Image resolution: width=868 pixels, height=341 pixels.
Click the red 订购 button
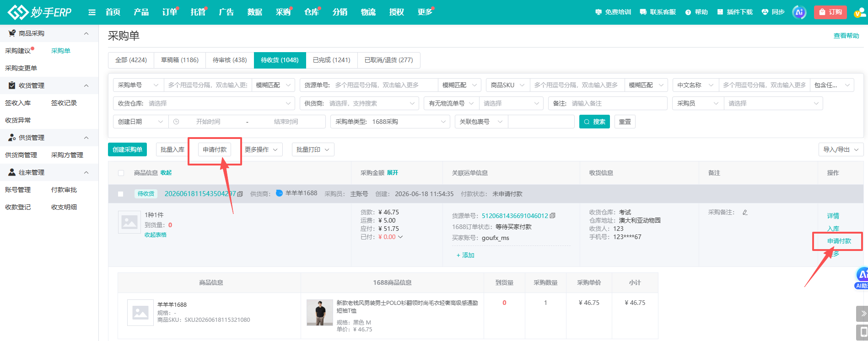(830, 12)
